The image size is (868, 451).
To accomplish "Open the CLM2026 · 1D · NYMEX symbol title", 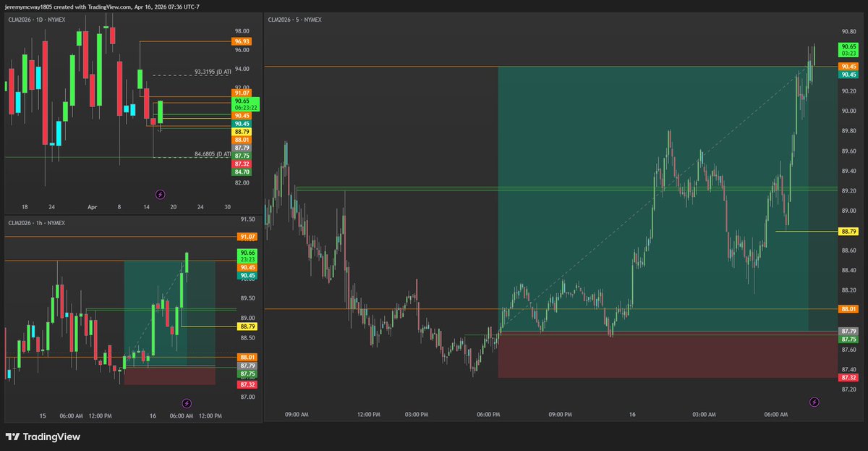I will click(x=37, y=20).
